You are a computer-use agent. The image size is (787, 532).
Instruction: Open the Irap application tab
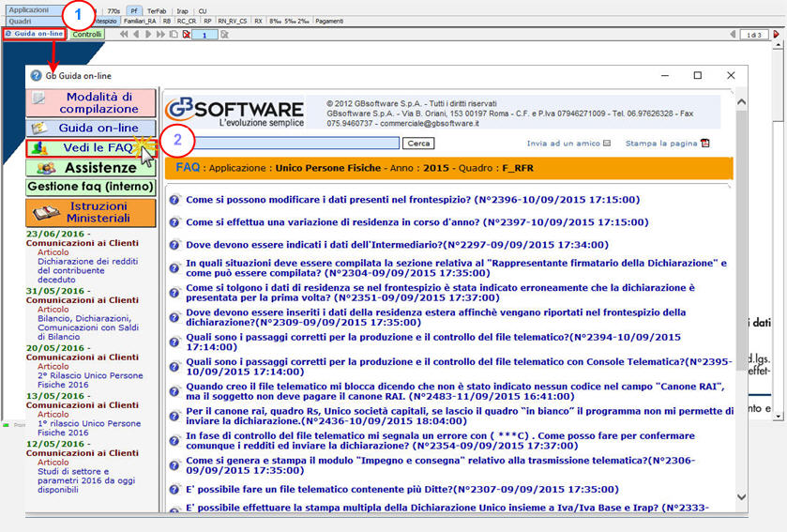[183, 10]
